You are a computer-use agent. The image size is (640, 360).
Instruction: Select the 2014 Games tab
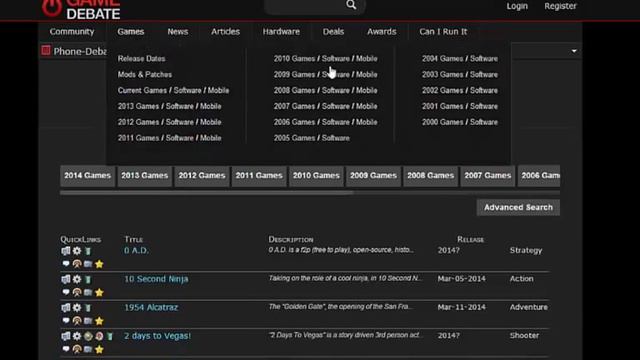tap(87, 176)
